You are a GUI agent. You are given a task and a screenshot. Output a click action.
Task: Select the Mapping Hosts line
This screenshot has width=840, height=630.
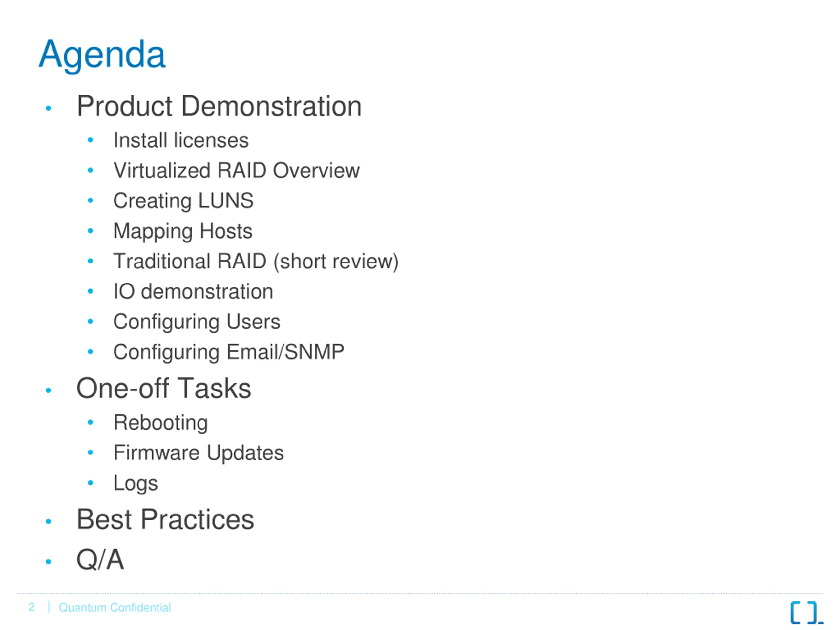183,231
